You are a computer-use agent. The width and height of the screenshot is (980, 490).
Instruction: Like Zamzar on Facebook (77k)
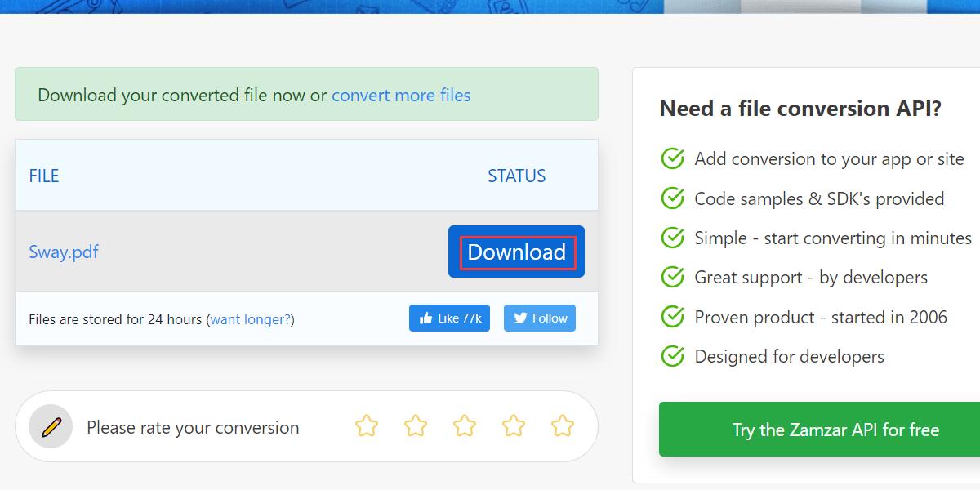(x=449, y=318)
